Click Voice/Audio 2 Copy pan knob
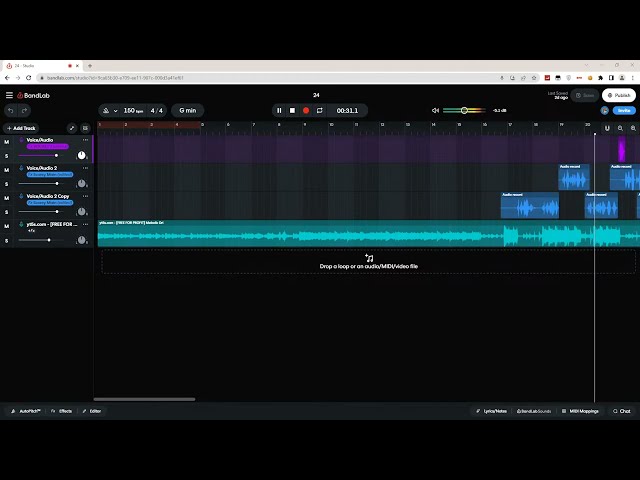Image resolution: width=640 pixels, height=480 pixels. pos(82,211)
